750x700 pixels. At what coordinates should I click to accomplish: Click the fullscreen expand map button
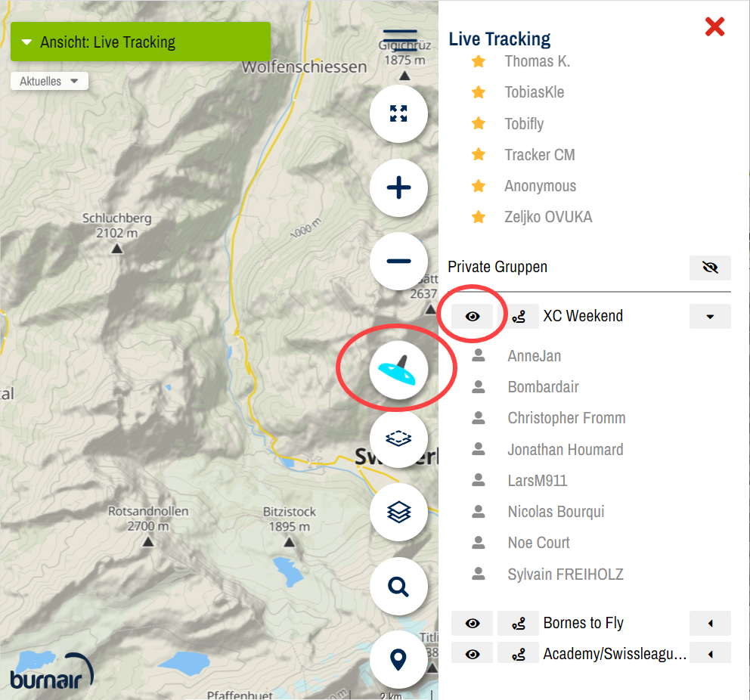pyautogui.click(x=398, y=114)
